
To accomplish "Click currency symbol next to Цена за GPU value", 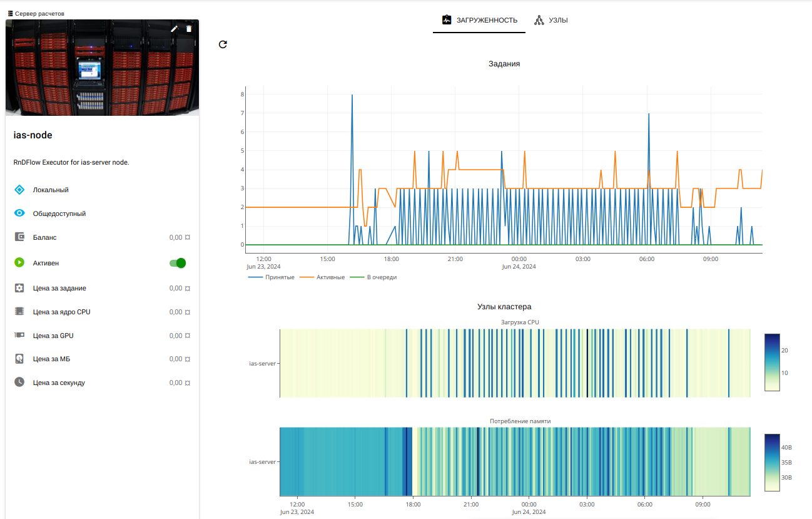I will coord(188,336).
